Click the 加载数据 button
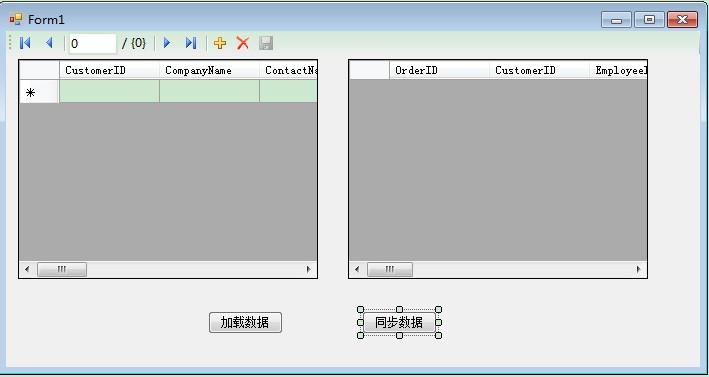This screenshot has width=709, height=377. 246,322
